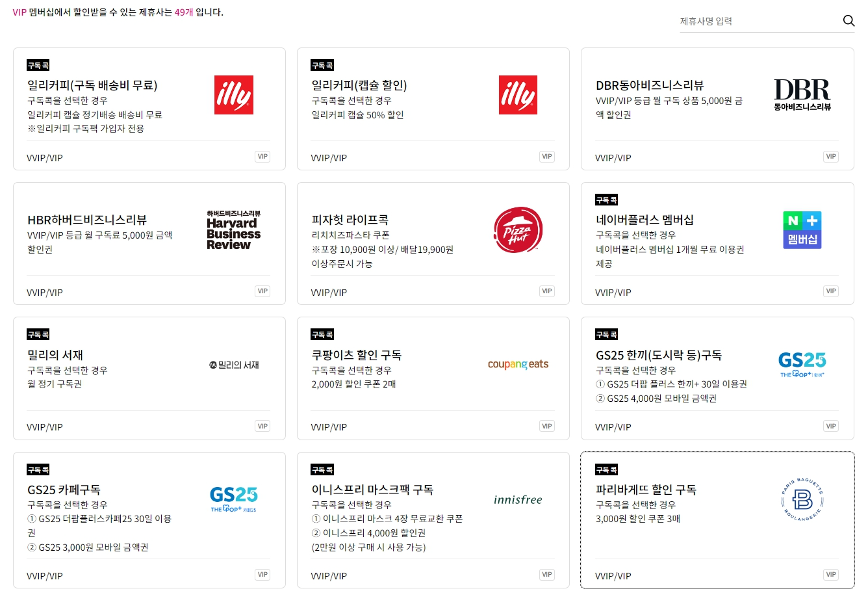The width and height of the screenshot is (868, 593).
Task: Click 구독콕 tag on GS25 카페구독 card
Action: (38, 469)
